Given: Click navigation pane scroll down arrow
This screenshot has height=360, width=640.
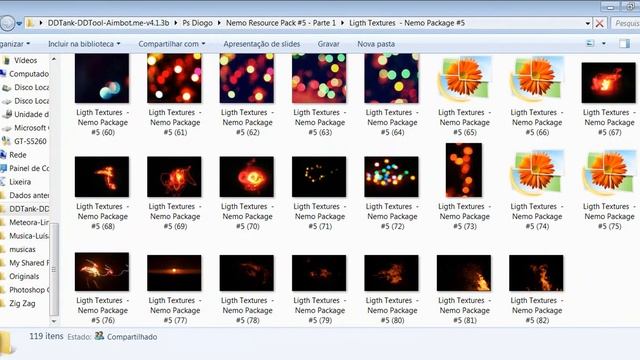Looking at the screenshot, I should tap(54, 321).
